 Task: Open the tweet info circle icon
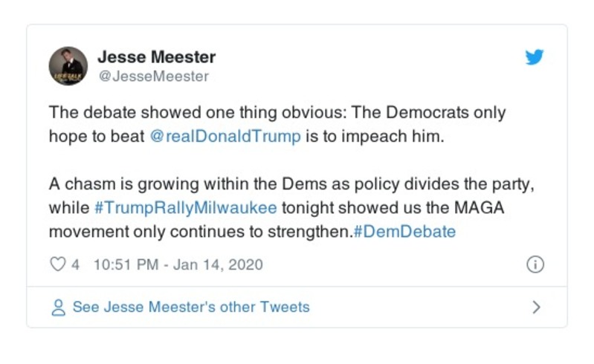point(535,264)
